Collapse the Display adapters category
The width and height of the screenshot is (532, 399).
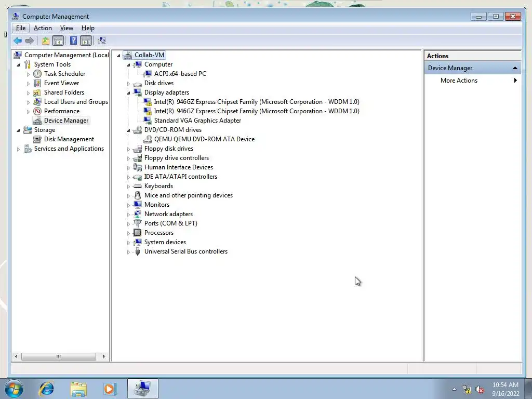pos(128,92)
